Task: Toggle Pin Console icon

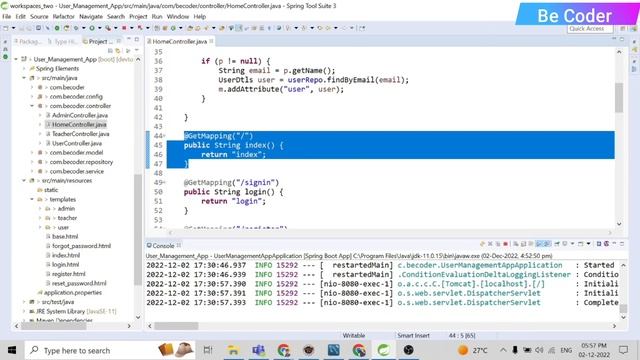Action: point(557,244)
